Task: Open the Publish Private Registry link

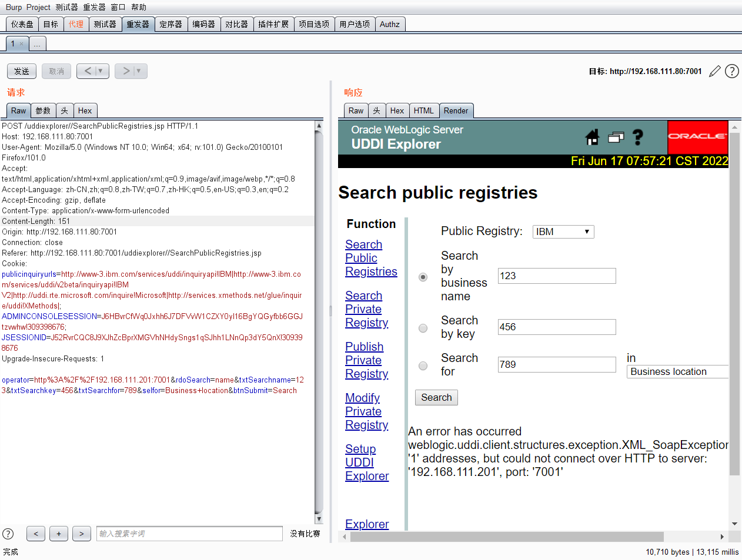Action: [365, 360]
